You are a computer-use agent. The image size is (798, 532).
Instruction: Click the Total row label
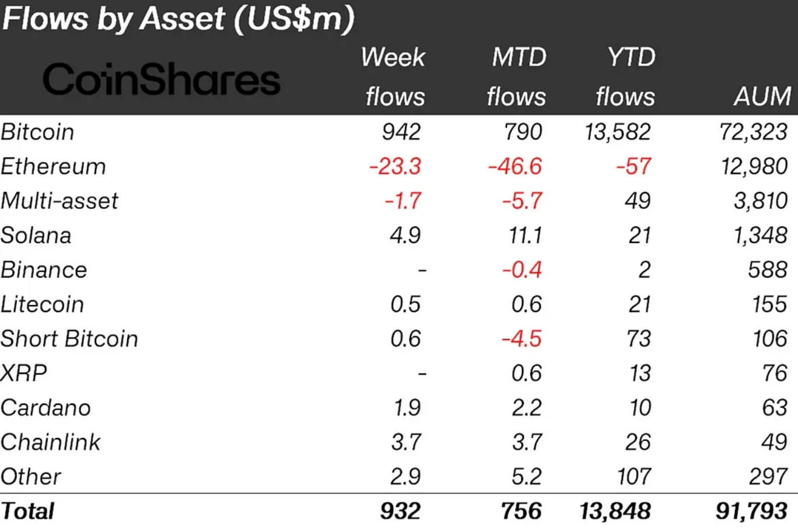(x=27, y=511)
